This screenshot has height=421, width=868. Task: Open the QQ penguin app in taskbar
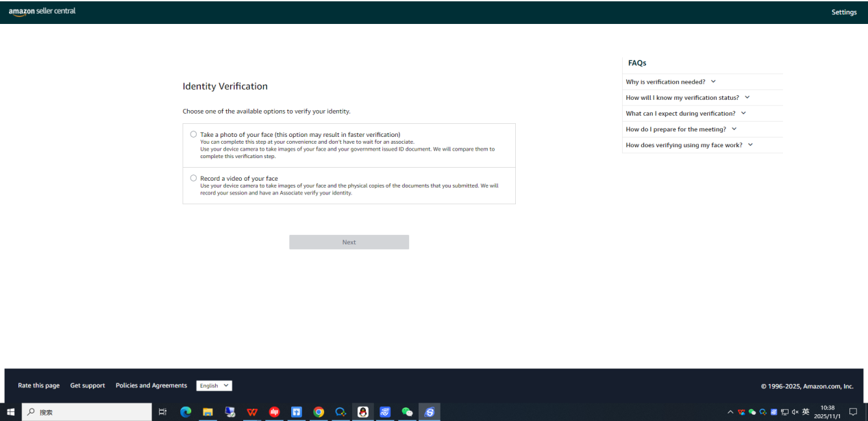(x=363, y=412)
